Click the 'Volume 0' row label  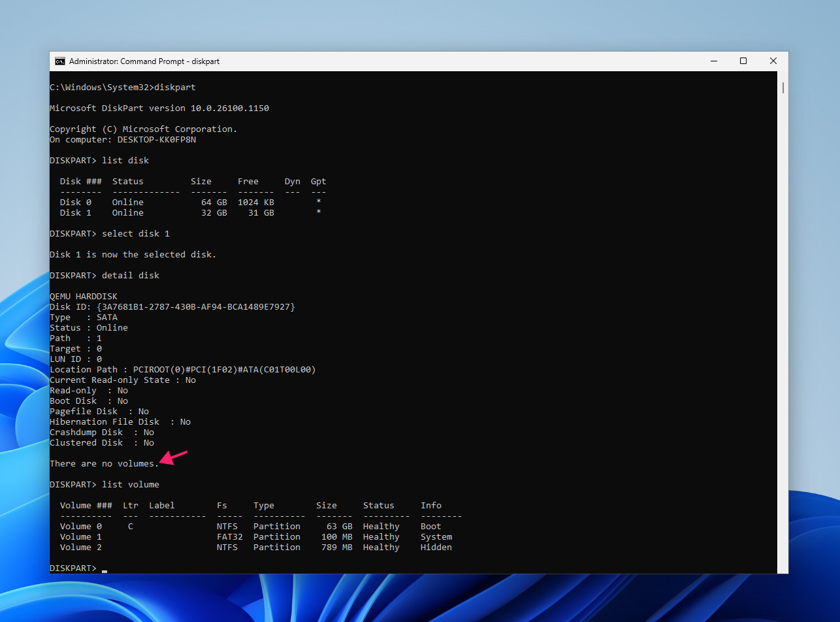click(81, 526)
